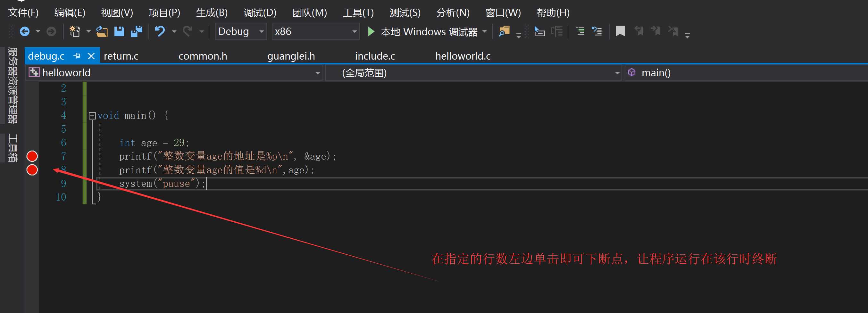Open the 编辑(E) menu
The width and height of the screenshot is (868, 313).
(x=70, y=13)
